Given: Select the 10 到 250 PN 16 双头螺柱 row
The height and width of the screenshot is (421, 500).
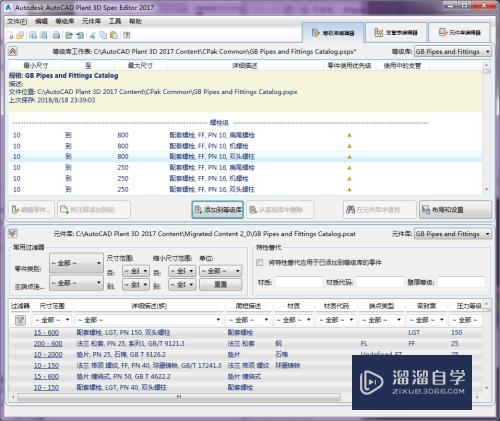Looking at the screenshot, I should tap(245, 189).
